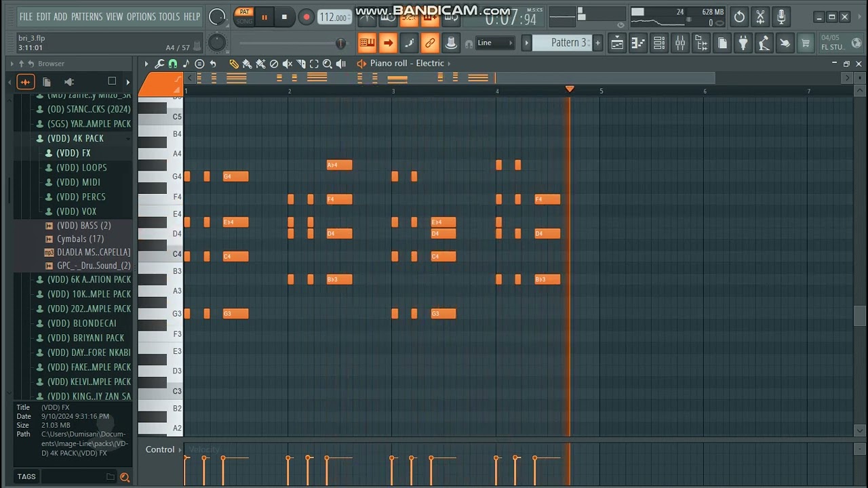Click the browser search magnifier icon
Screen dimensions: 868x488
click(x=125, y=477)
